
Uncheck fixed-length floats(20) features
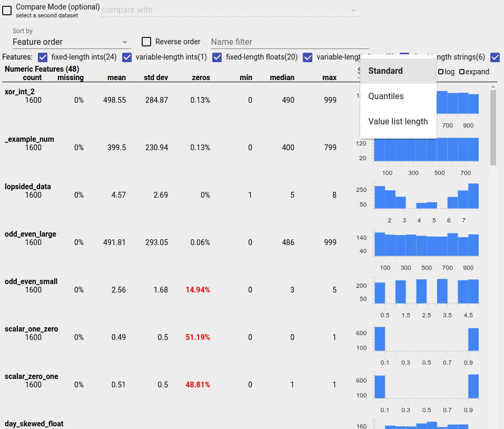(x=217, y=57)
